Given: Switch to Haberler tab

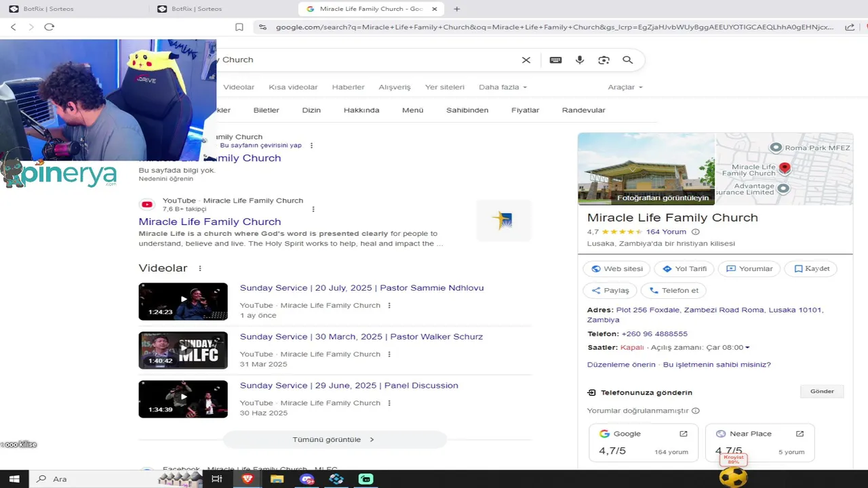Looking at the screenshot, I should click(x=348, y=87).
